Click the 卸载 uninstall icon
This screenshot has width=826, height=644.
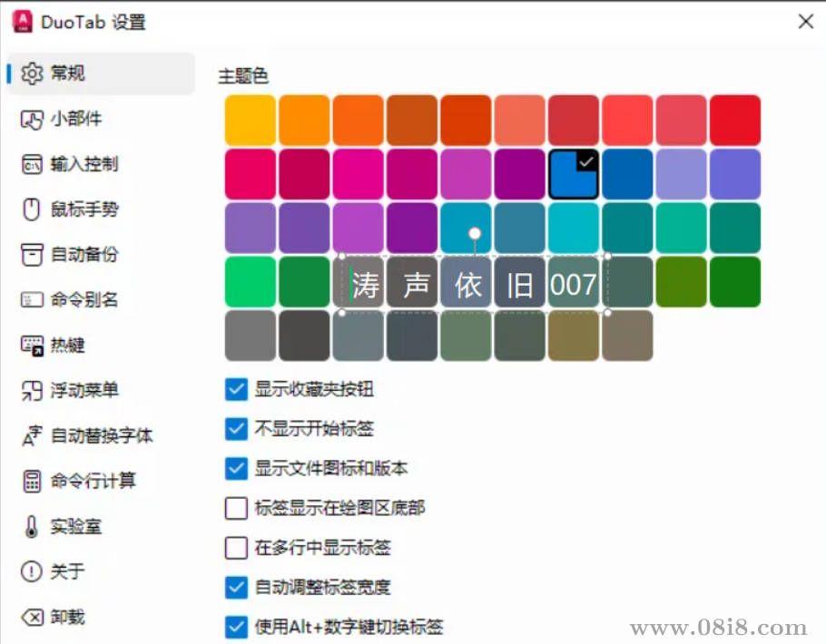(x=33, y=617)
